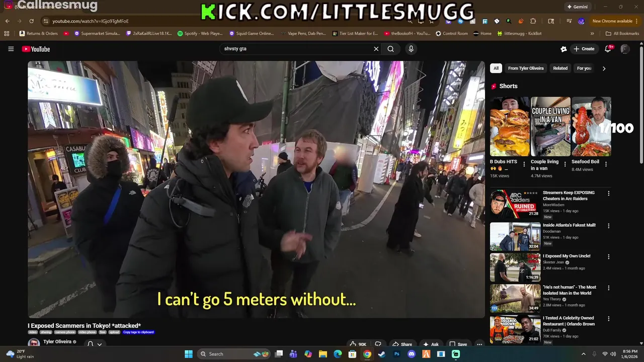Open the Gemini button in the title bar
The width and height of the screenshot is (644, 362).
click(x=577, y=7)
